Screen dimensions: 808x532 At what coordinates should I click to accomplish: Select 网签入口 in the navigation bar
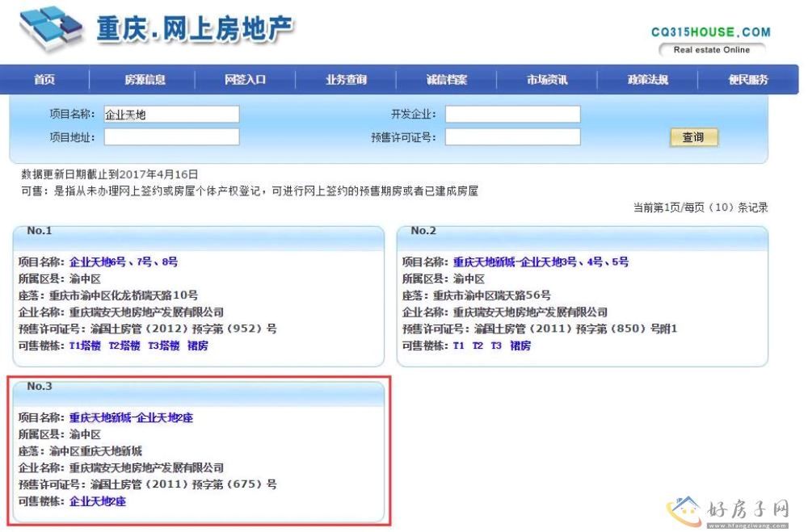[x=245, y=80]
